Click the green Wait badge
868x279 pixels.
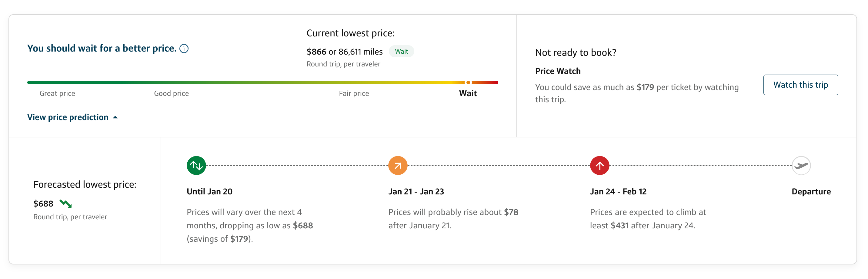tap(401, 52)
